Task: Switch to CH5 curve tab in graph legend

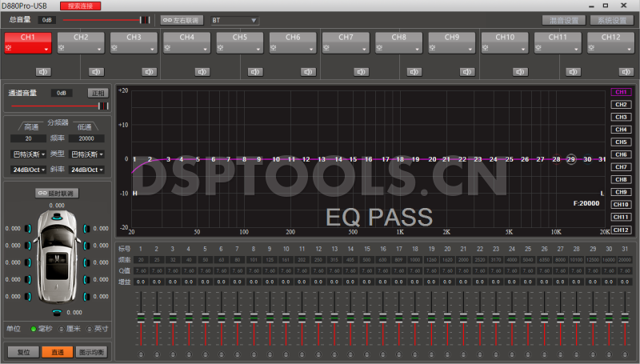Action: point(621,142)
